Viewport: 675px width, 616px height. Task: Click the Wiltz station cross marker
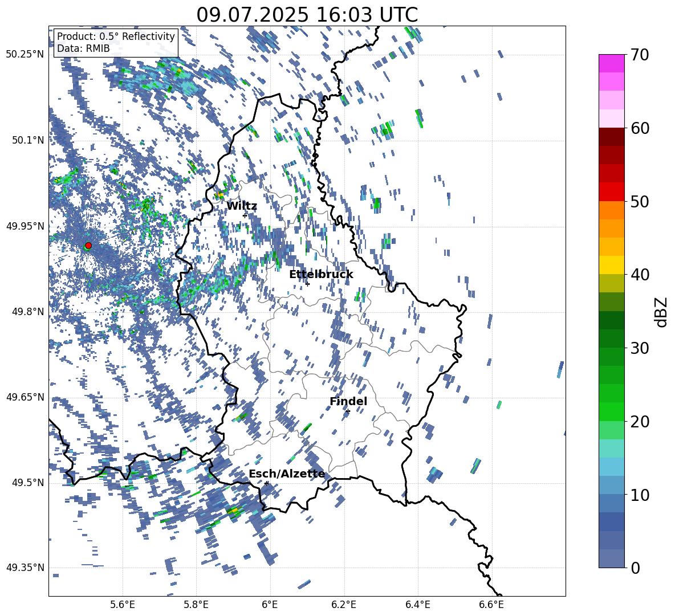tap(245, 215)
